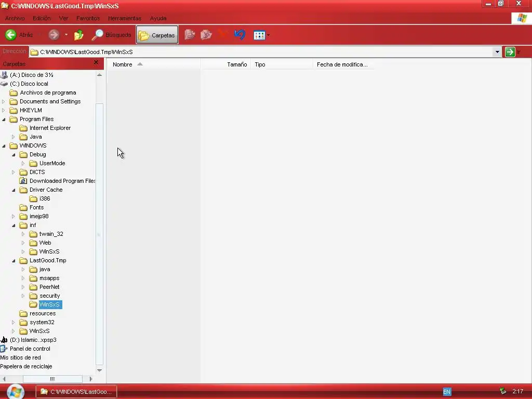Click folder tree vertical scroll down arrow
Viewport: 532px width, 399px height.
coord(99,370)
